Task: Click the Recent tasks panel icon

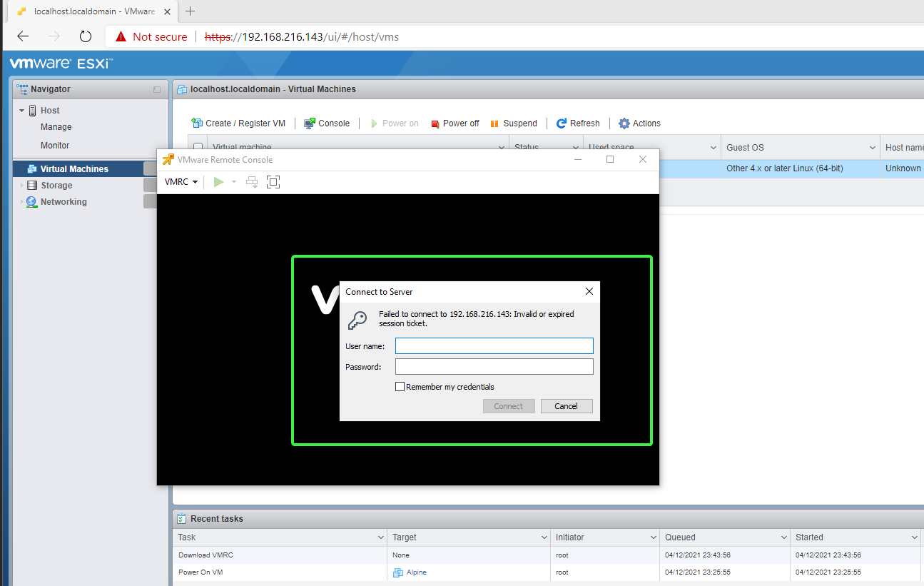Action: click(182, 519)
